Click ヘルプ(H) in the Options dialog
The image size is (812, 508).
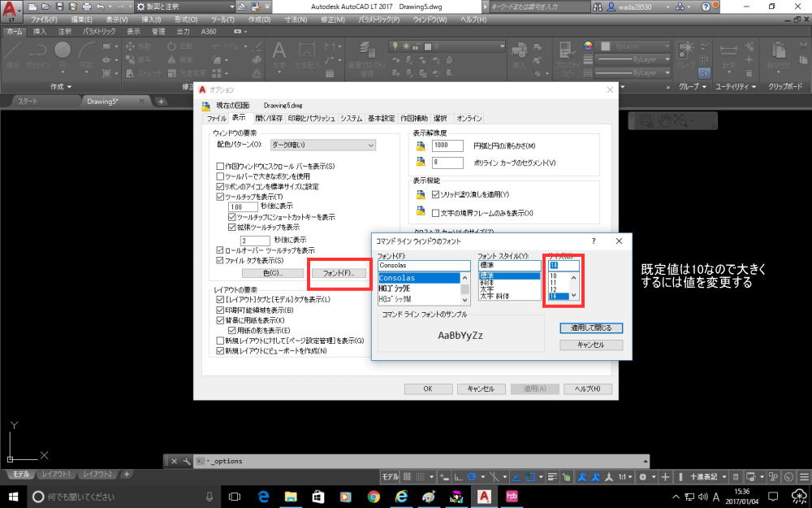(588, 389)
